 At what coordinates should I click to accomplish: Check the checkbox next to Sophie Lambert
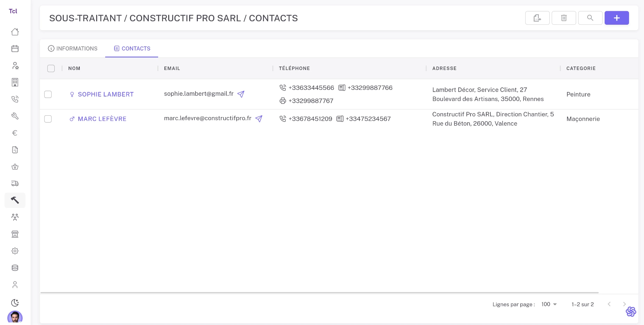(x=48, y=94)
